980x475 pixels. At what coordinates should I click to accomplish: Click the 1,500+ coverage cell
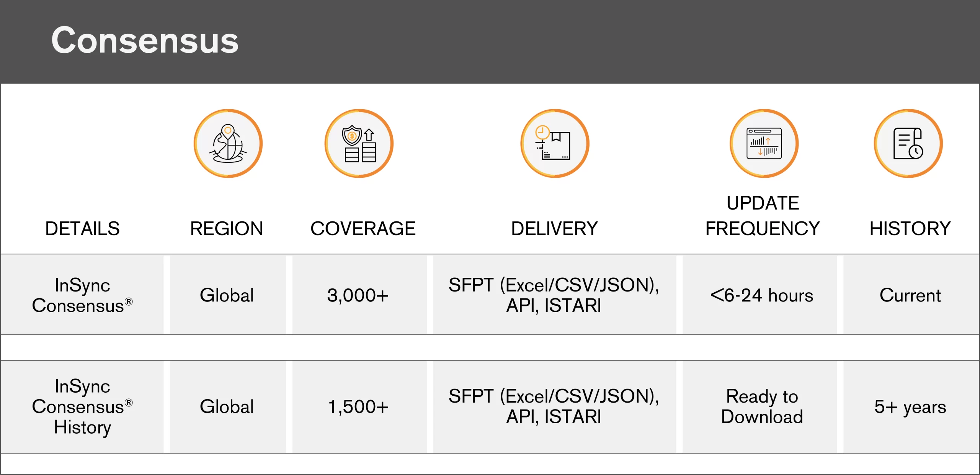click(x=358, y=407)
